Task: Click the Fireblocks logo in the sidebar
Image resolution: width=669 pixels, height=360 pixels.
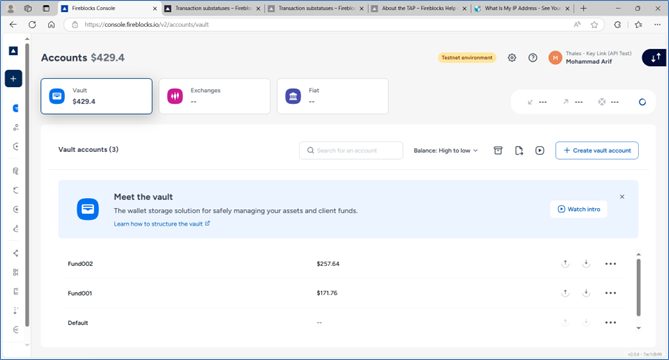Action: tap(13, 51)
